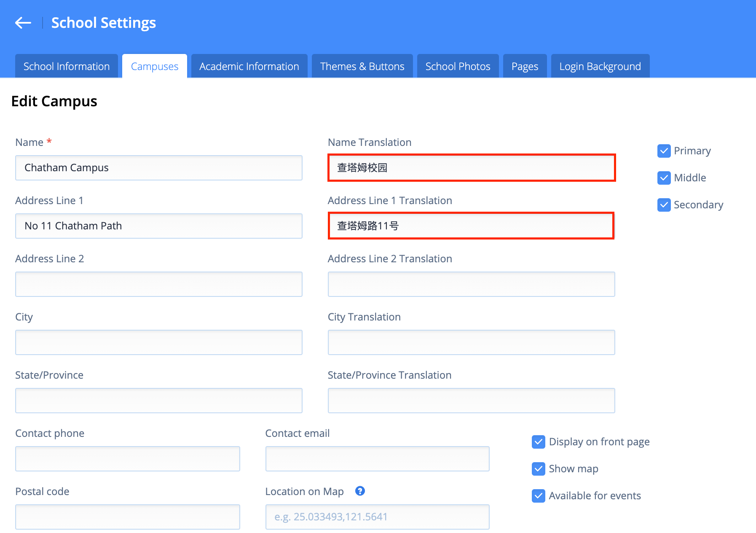The image size is (756, 533).
Task: Open the Themes & Buttons tab
Action: (362, 67)
